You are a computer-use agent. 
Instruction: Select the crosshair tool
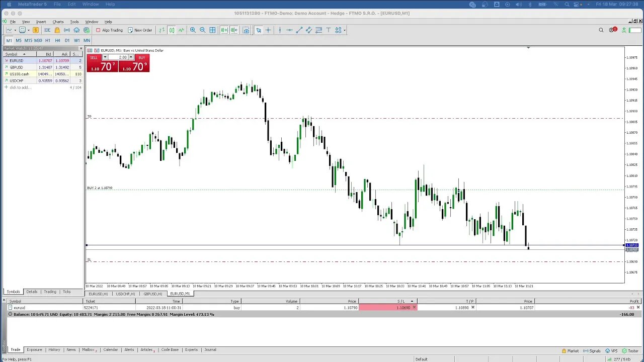(268, 30)
